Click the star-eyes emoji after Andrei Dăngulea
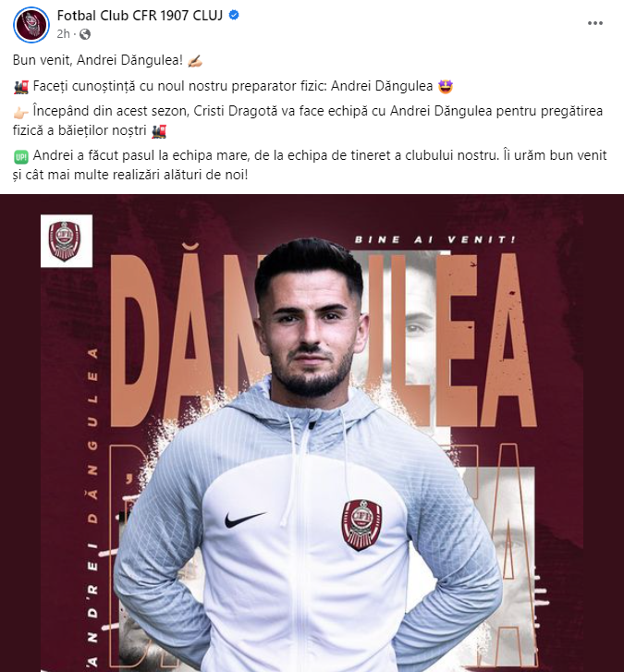The height and width of the screenshot is (672, 624). pyautogui.click(x=446, y=87)
